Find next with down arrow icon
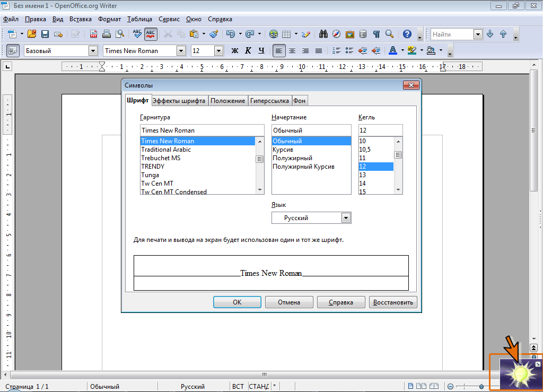The image size is (543, 392). [490, 34]
